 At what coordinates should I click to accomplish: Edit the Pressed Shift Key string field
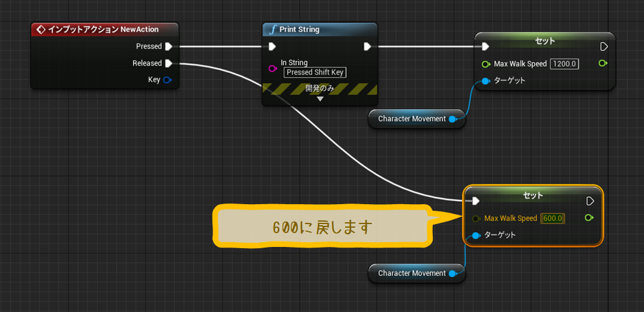point(315,72)
